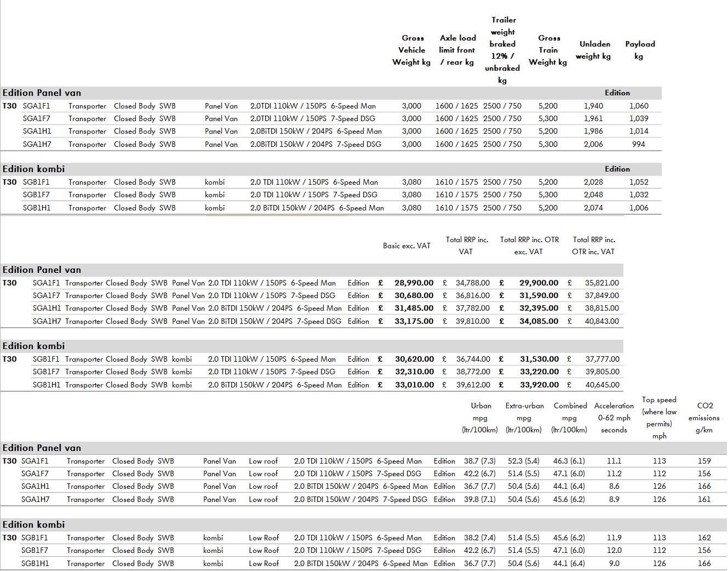Select the 40,843.00 OTR price cell
The image size is (728, 571).
point(601,321)
